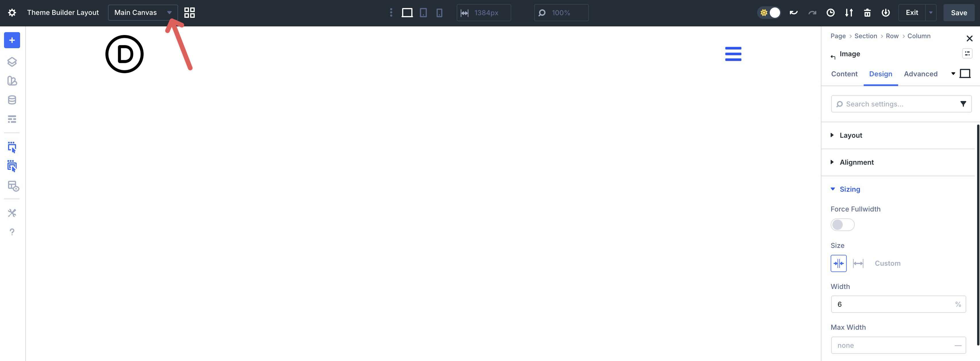The image size is (980, 361).
Task: Click the undo arrow in the toolbar
Action: pos(794,13)
